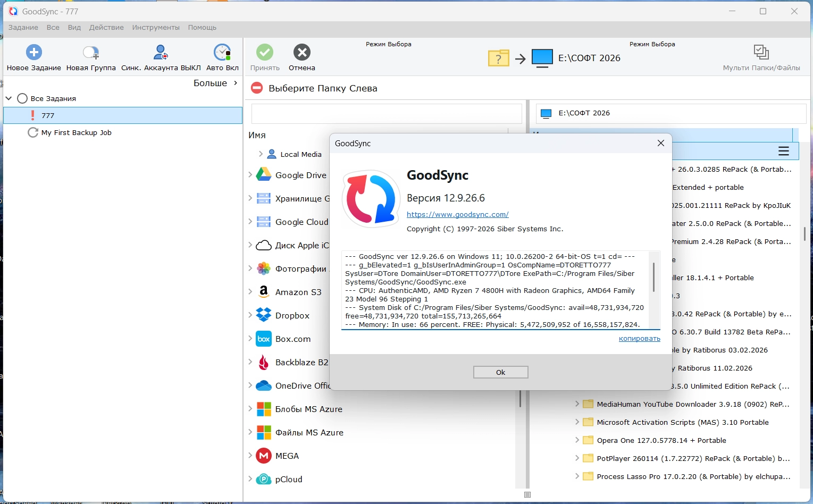The width and height of the screenshot is (813, 504).
Task: Open the Вид menu
Action: point(74,28)
